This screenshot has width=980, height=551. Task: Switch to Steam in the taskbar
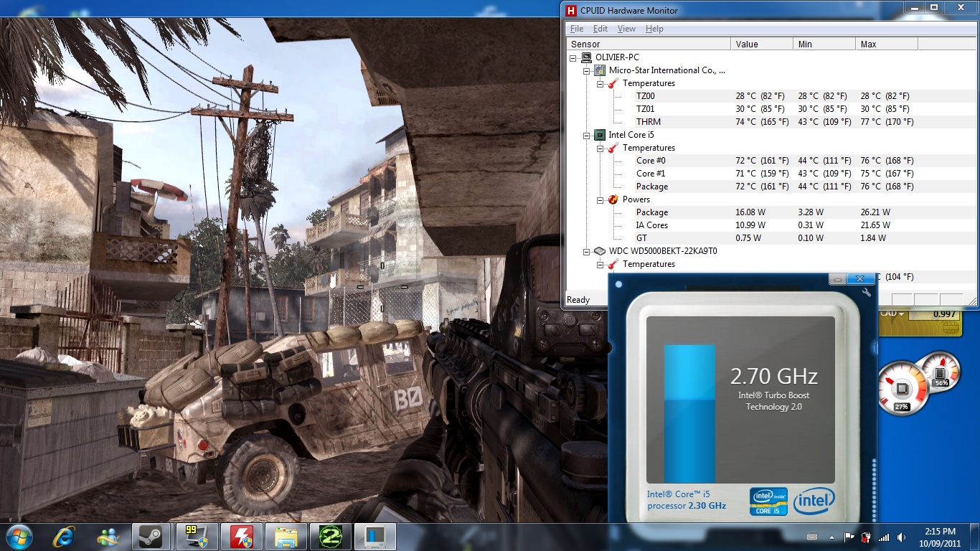point(151,537)
